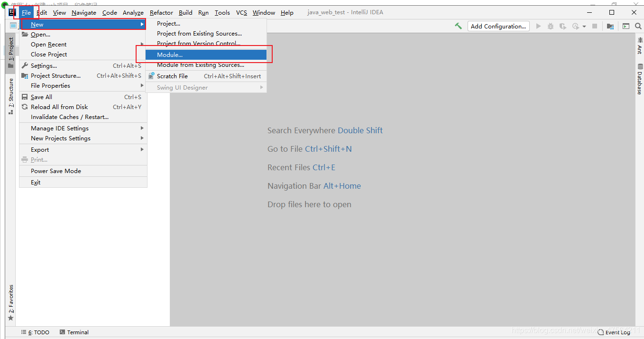
Task: Click the IntelliJ IDEA logo icon
Action: tap(12, 12)
